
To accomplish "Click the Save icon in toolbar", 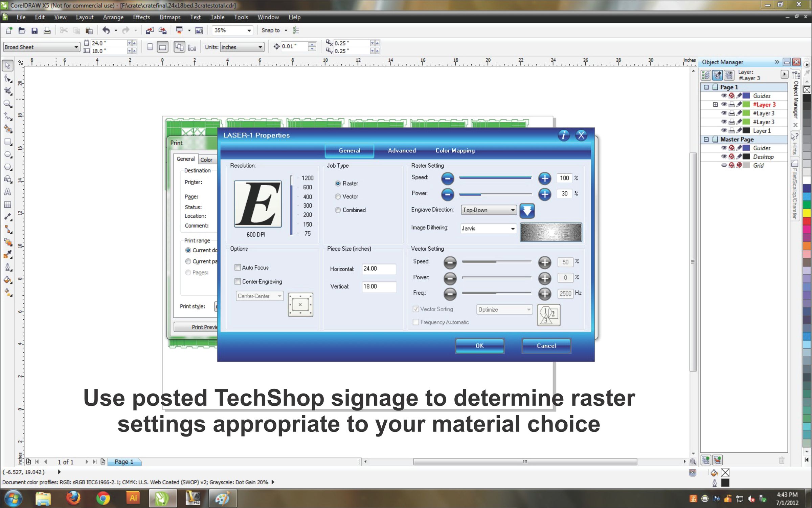I will tap(34, 30).
